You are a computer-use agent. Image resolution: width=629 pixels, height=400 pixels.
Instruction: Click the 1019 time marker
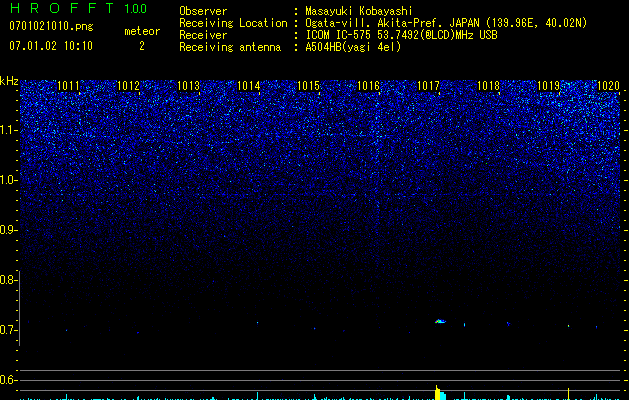pyautogui.click(x=548, y=85)
